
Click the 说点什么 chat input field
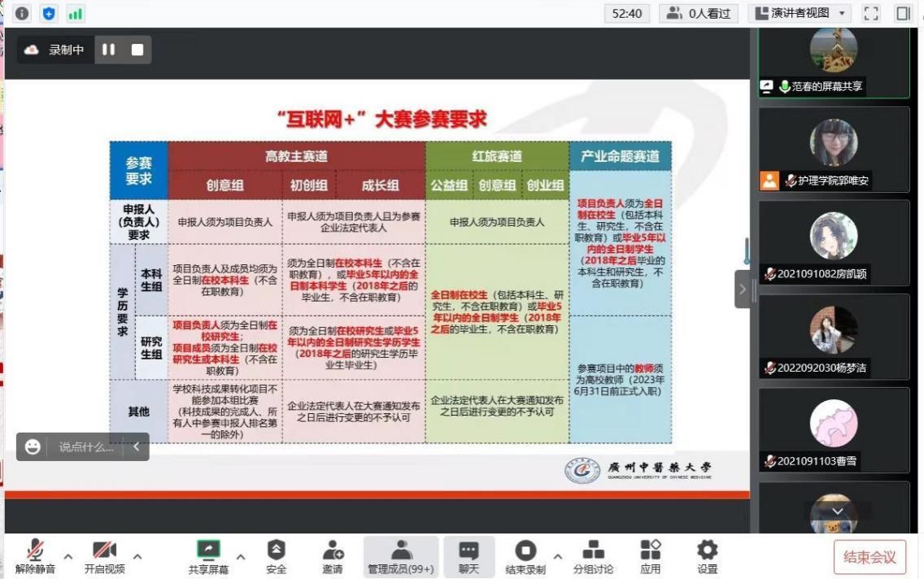point(86,447)
